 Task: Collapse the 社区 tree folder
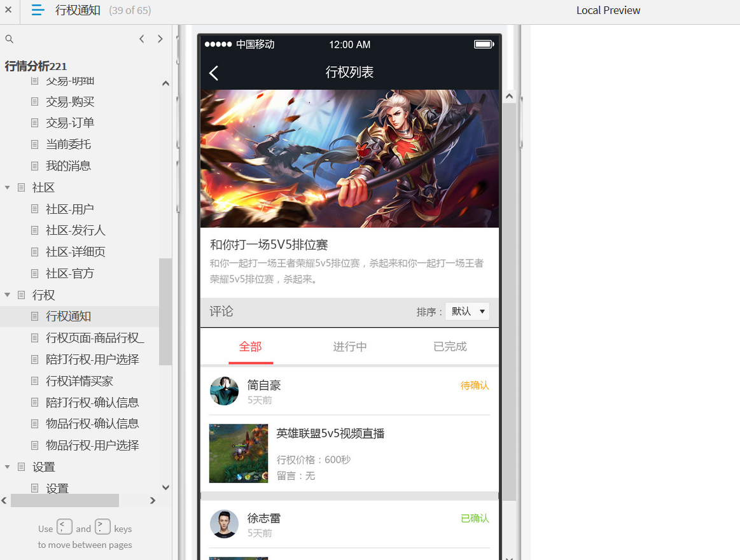8,188
